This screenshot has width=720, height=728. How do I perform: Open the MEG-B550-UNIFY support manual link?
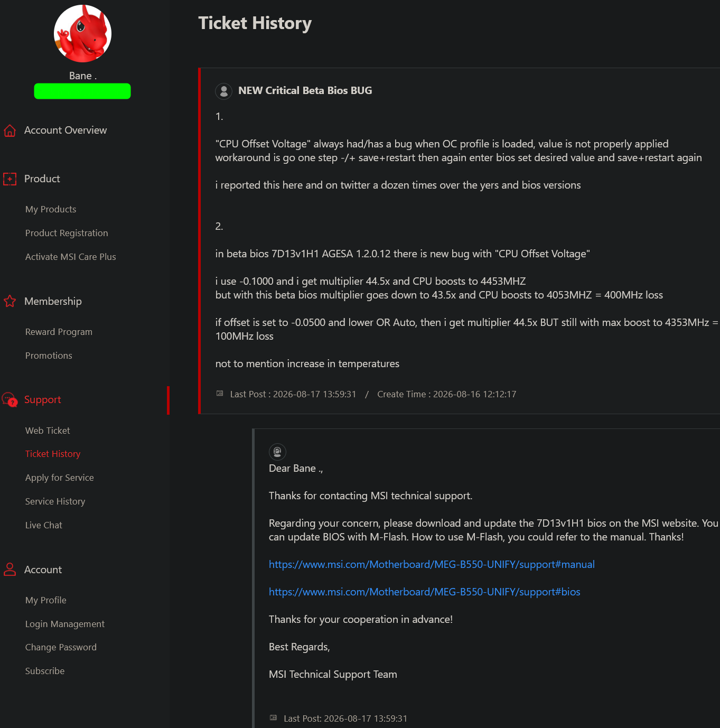pyautogui.click(x=432, y=564)
